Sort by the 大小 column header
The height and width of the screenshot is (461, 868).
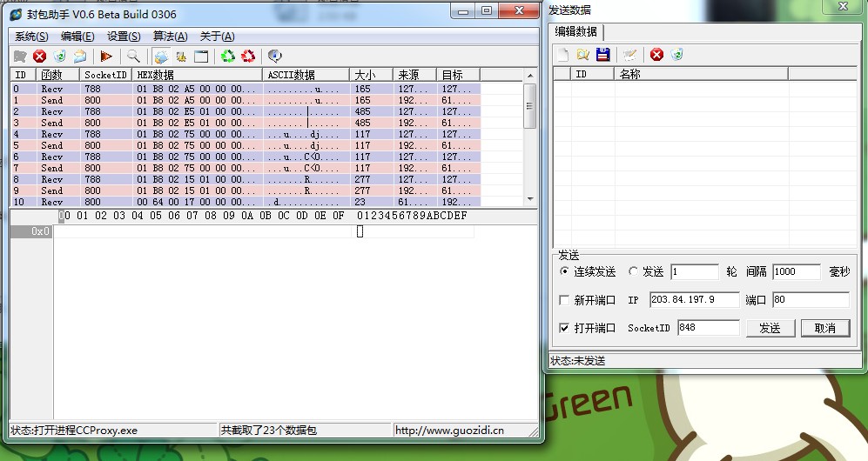tap(372, 75)
